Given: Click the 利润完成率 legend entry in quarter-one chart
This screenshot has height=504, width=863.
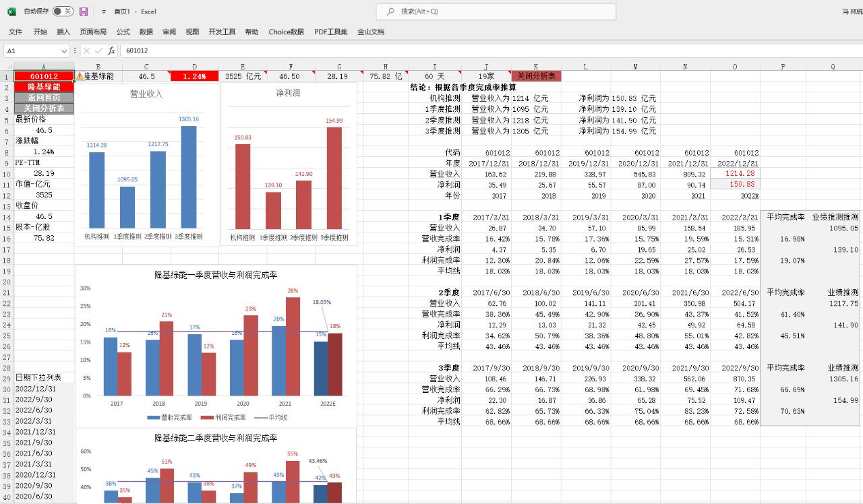Looking at the screenshot, I should coord(222,418).
